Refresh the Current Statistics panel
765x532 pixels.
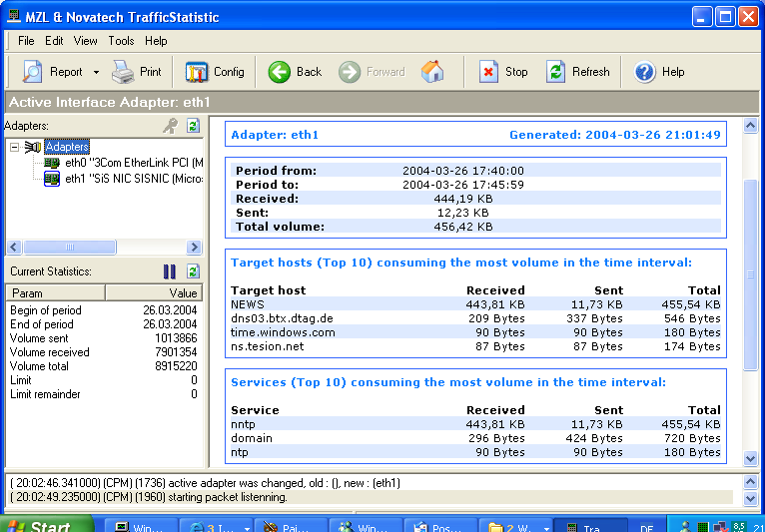tap(193, 271)
